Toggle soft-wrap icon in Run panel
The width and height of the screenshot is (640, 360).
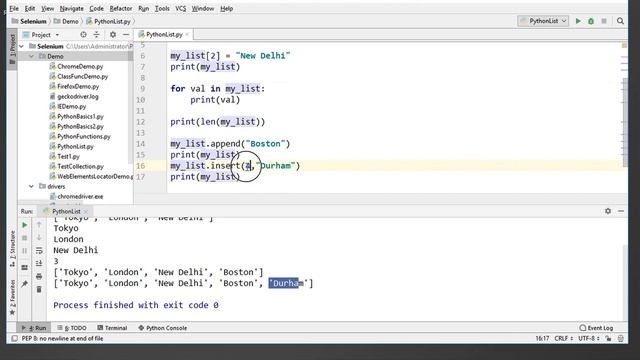(x=39, y=251)
